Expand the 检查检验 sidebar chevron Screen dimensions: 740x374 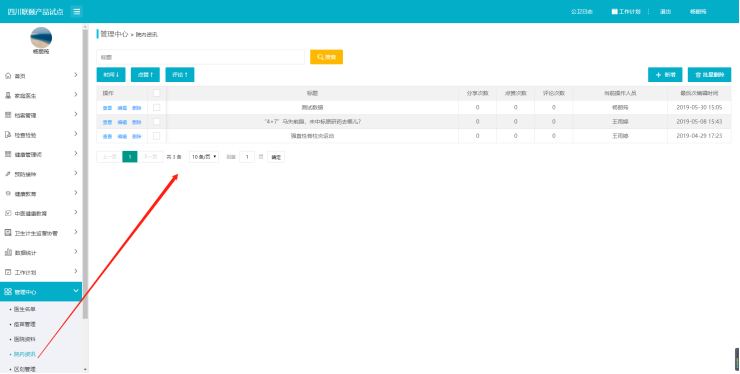tap(76, 134)
